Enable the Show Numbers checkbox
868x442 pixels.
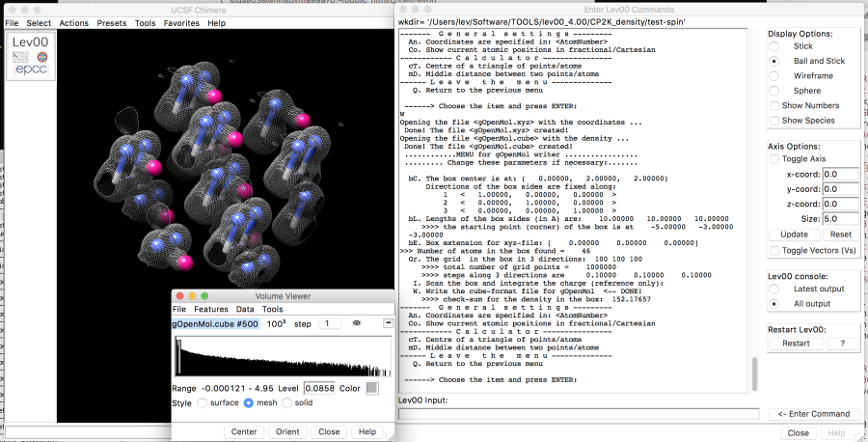point(774,105)
